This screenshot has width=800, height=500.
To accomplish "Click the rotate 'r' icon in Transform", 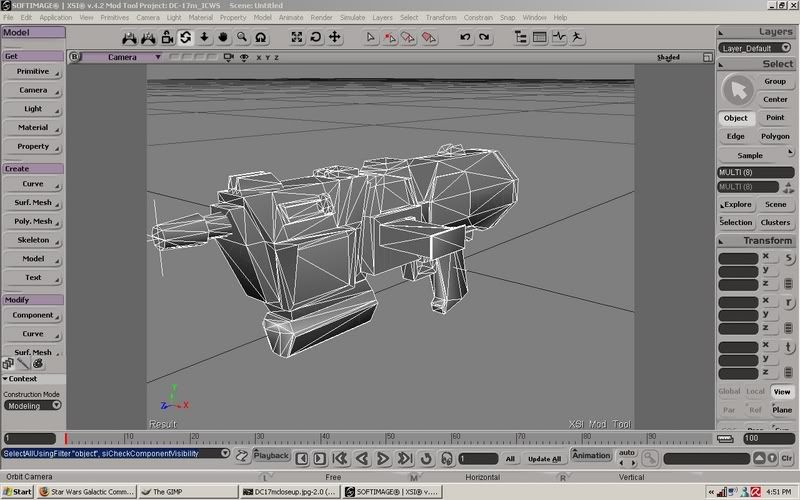I will pos(789,303).
